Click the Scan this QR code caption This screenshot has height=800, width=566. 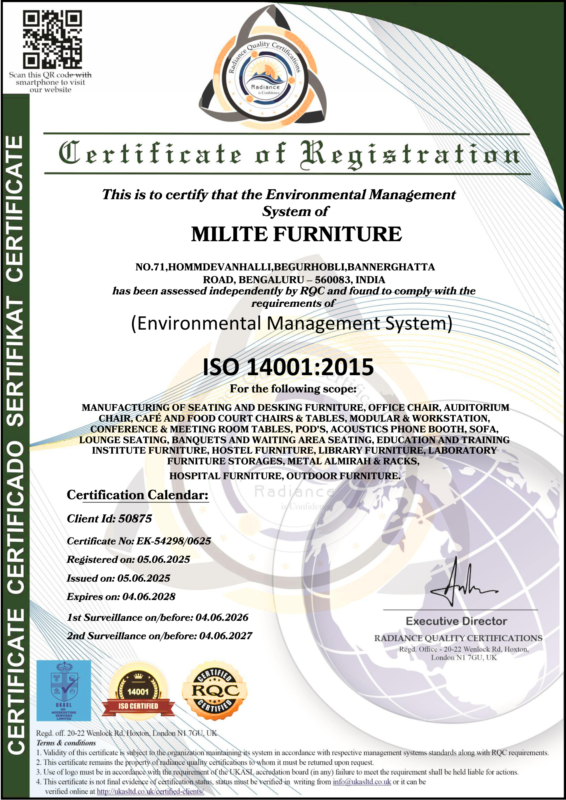click(51, 83)
